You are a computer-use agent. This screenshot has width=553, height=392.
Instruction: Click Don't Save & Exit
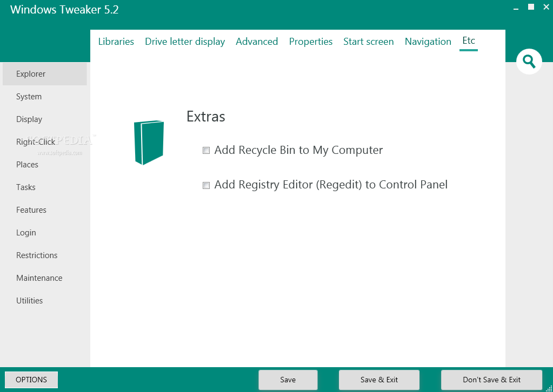point(491,380)
